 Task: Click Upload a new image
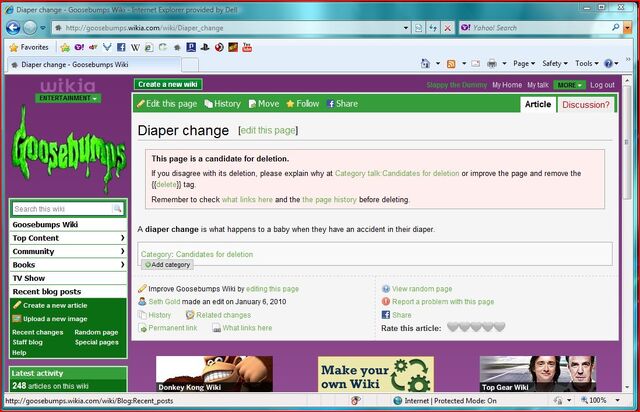(x=55, y=318)
